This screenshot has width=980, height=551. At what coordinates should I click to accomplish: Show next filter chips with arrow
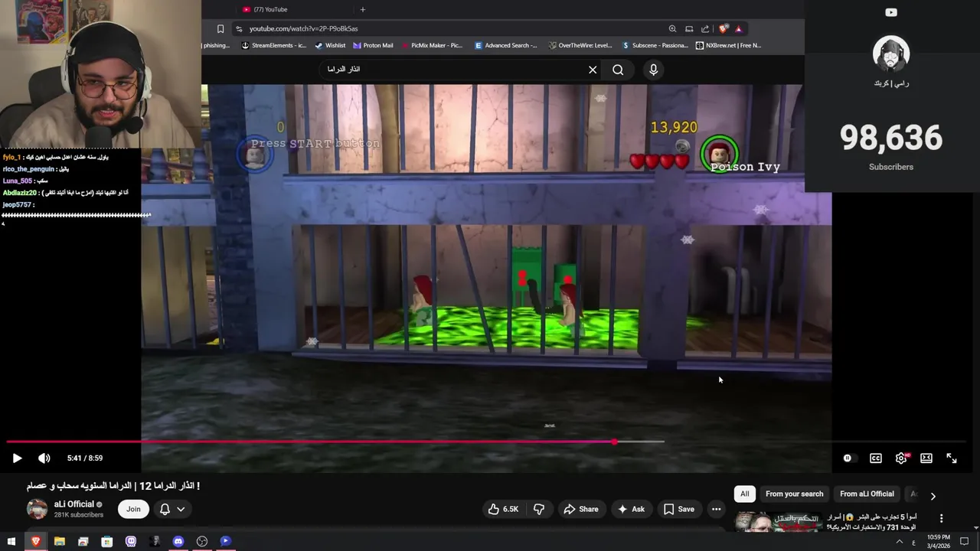coord(933,496)
